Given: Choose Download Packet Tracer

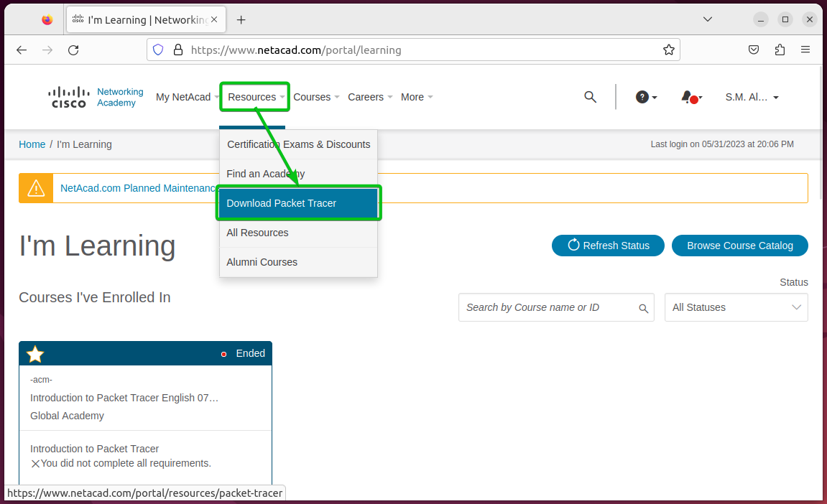Looking at the screenshot, I should [298, 203].
